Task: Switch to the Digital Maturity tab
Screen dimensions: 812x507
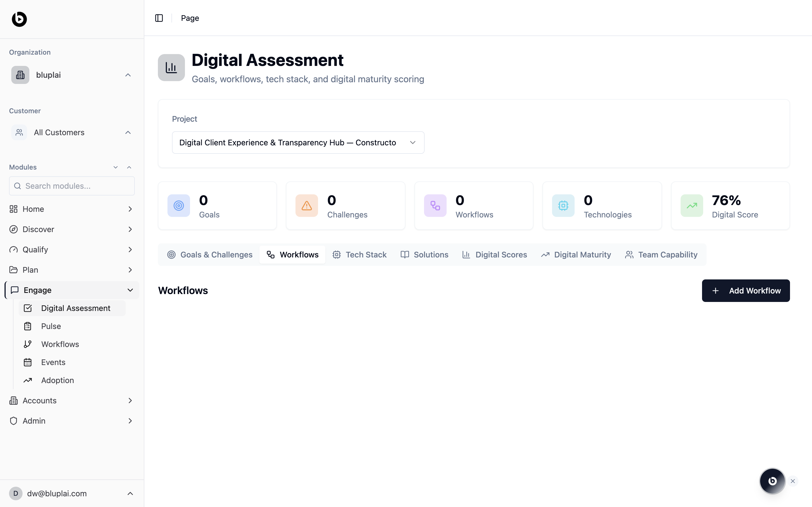Action: (x=576, y=255)
